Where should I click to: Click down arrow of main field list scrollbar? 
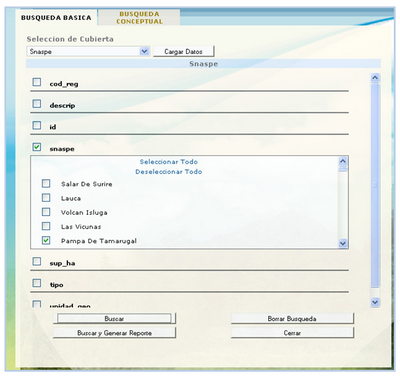click(x=375, y=302)
